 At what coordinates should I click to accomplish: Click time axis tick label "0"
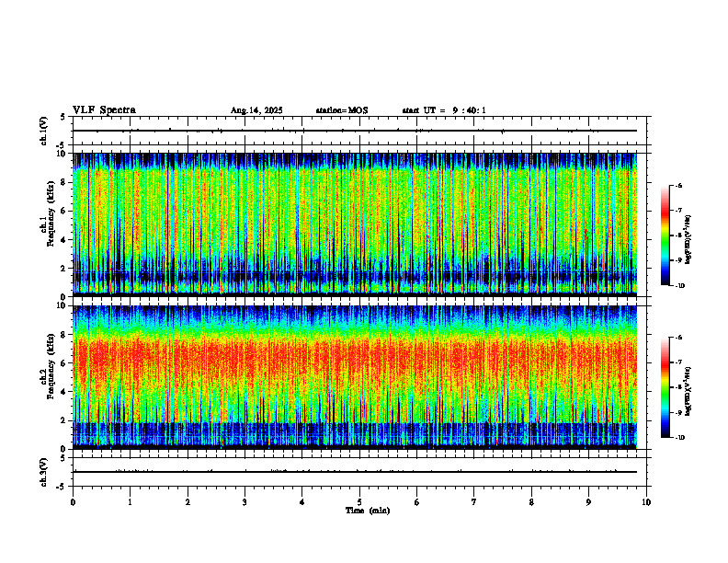point(73,502)
